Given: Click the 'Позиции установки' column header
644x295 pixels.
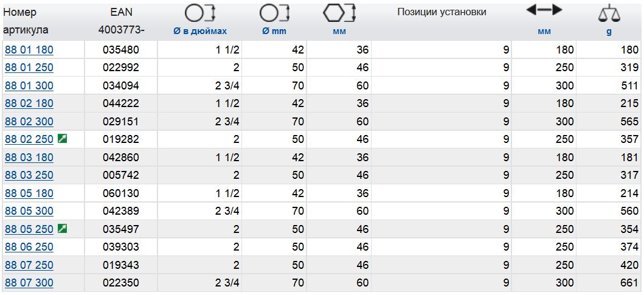Looking at the screenshot, I should pos(441,12).
